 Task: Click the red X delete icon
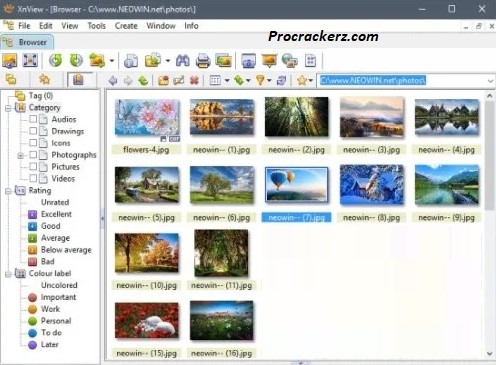194,80
